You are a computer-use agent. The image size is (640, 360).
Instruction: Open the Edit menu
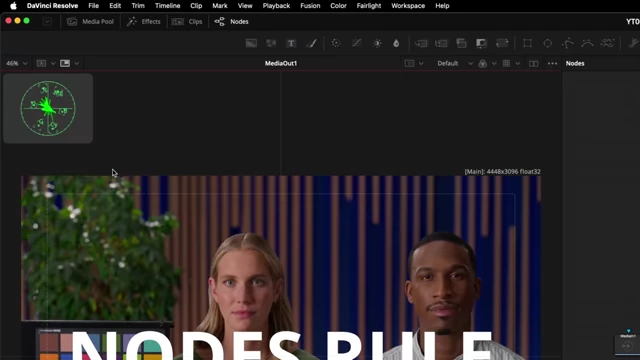coord(115,6)
